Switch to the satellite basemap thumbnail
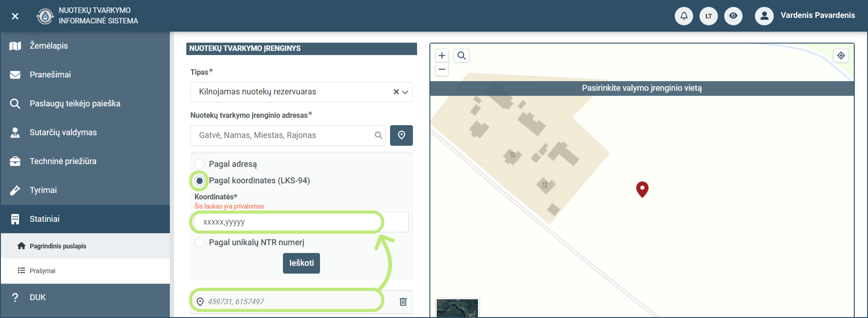868x318 pixels. tap(457, 308)
